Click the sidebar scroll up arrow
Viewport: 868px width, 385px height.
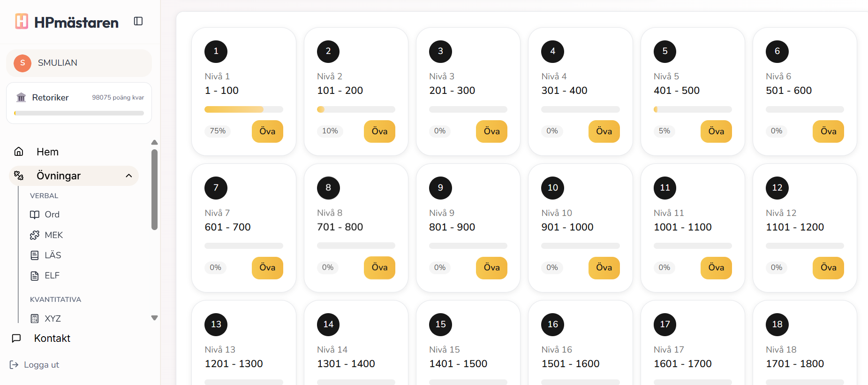(154, 142)
